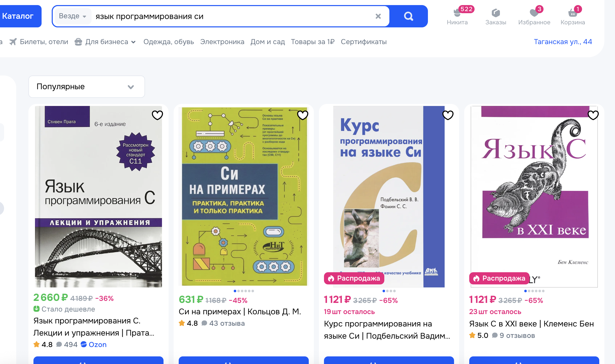The width and height of the screenshot is (615, 364).
Task: Select the image pagination dots under Си на примерах
Action: 244,291
